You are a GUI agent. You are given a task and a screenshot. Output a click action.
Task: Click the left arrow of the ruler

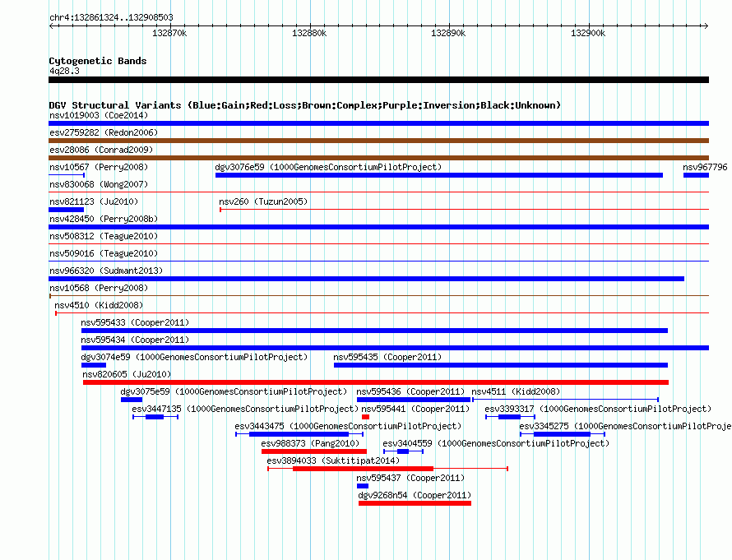click(51, 25)
